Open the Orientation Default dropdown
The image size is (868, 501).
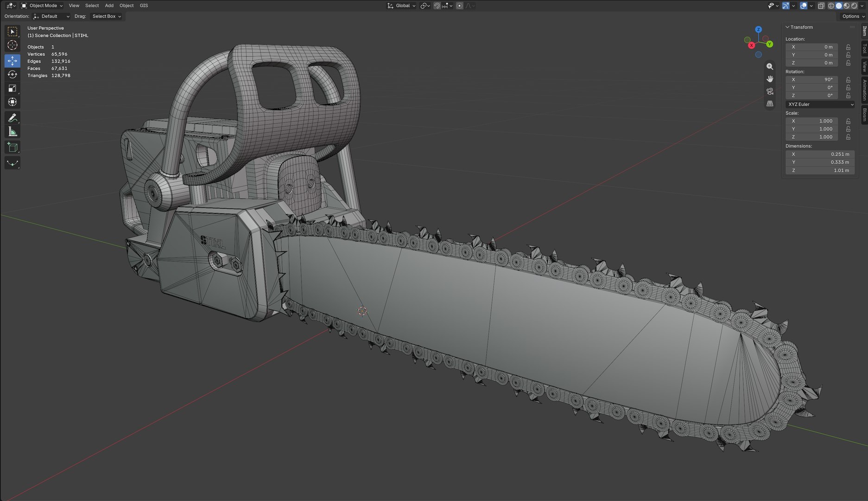(51, 16)
